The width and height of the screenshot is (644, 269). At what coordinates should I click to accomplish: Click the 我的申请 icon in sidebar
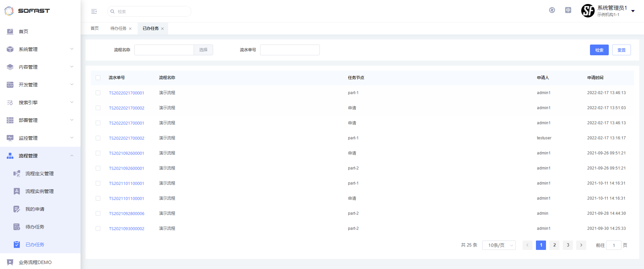[x=17, y=209]
